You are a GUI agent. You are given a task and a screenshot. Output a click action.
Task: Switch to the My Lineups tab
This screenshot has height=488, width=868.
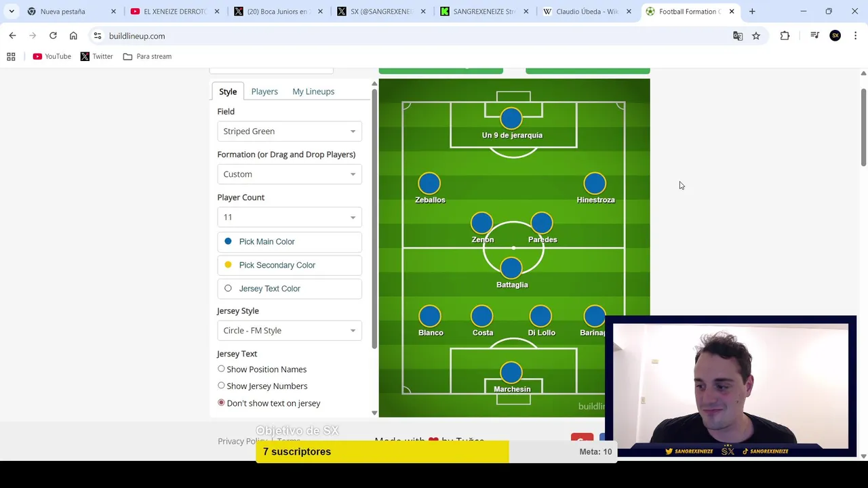click(313, 91)
